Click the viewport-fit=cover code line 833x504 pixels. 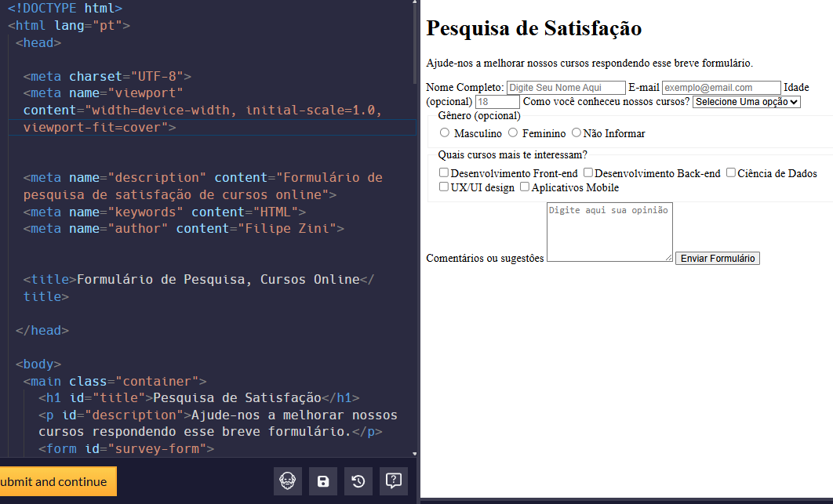pyautogui.click(x=100, y=128)
